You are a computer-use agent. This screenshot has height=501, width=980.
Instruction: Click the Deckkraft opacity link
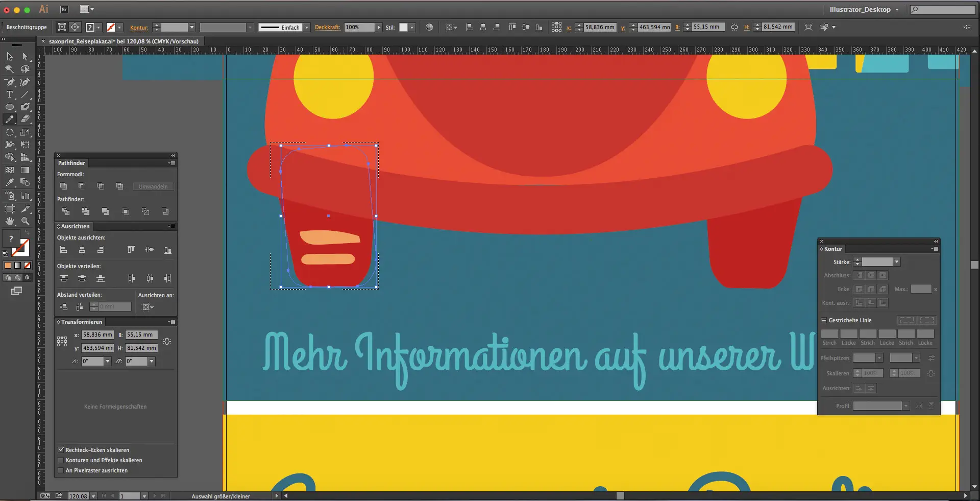[x=327, y=28]
